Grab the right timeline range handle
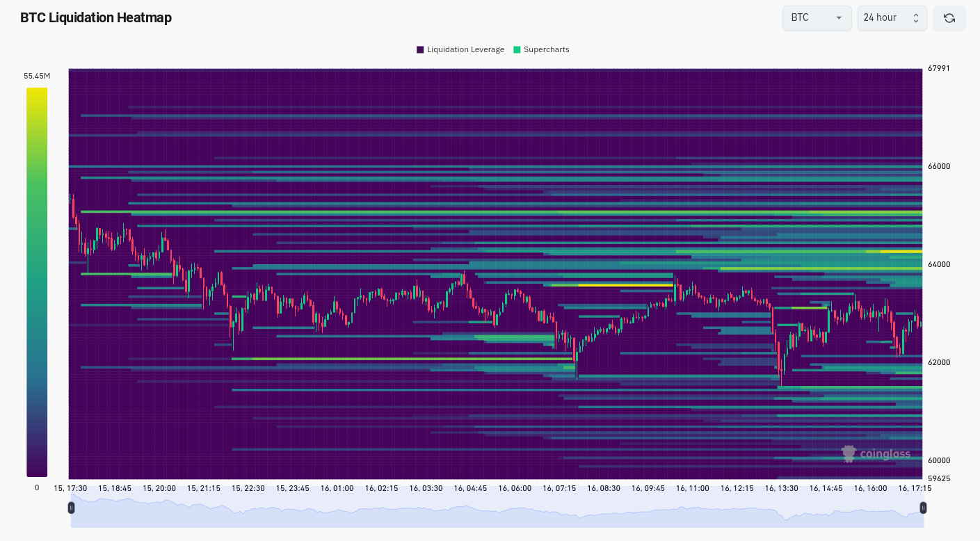 tap(923, 508)
